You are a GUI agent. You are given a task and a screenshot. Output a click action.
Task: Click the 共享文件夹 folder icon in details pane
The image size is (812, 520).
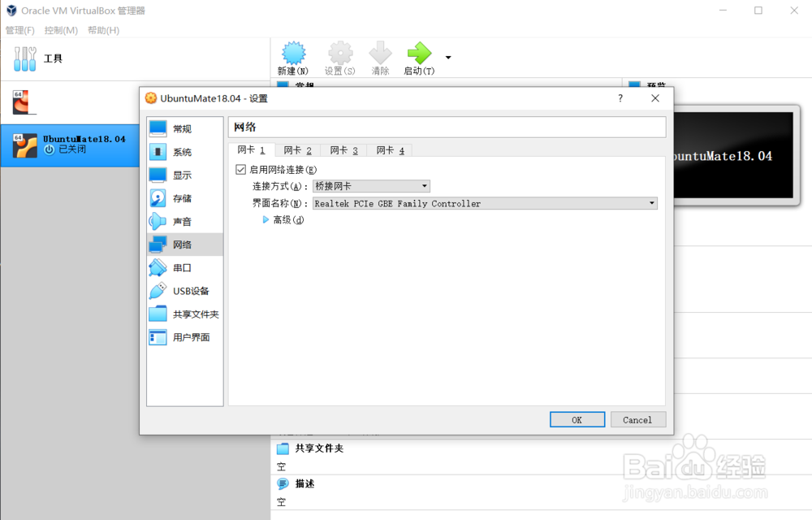283,448
